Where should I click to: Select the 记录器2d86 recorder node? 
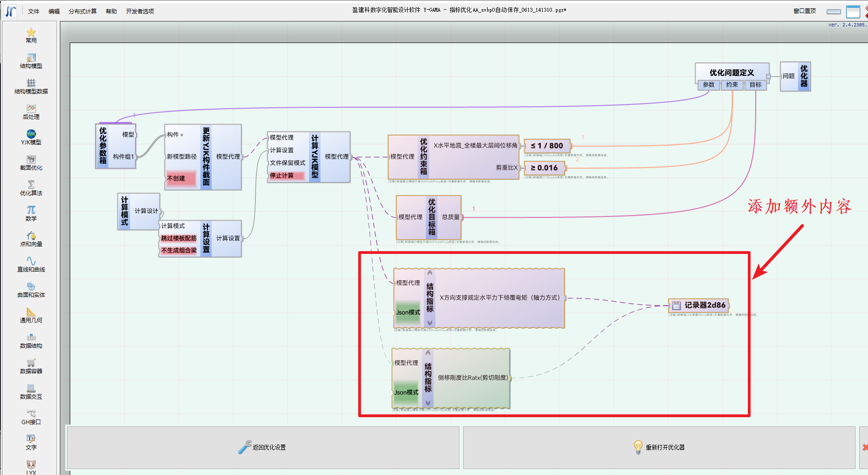pyautogui.click(x=699, y=305)
